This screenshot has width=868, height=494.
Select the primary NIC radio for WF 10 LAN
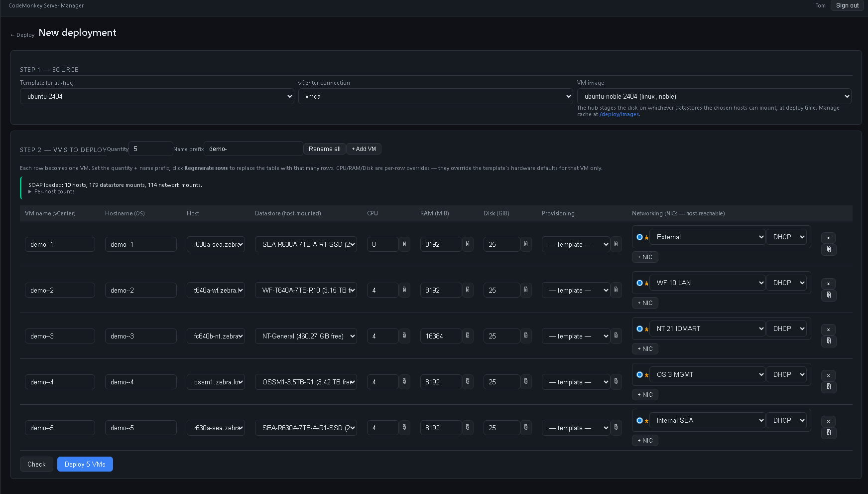point(639,283)
